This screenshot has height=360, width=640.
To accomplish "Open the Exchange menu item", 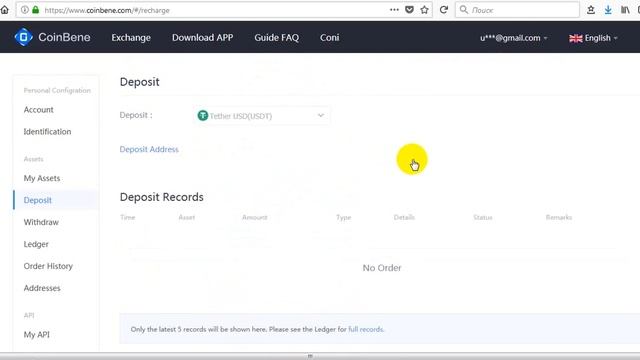I will click(131, 38).
